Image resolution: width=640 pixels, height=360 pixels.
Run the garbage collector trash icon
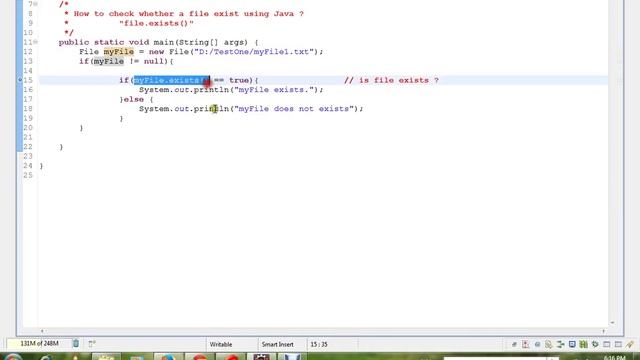(76, 344)
